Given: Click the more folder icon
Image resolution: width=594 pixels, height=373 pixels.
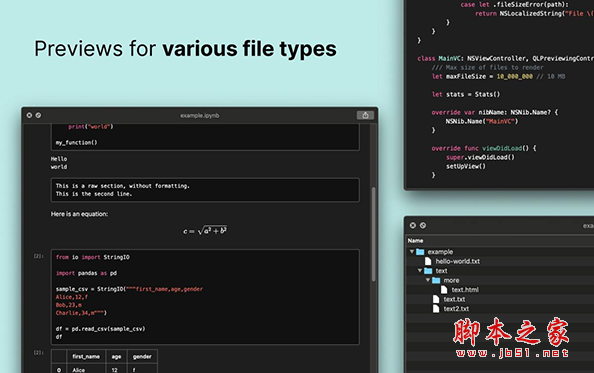Looking at the screenshot, I should (x=436, y=280).
